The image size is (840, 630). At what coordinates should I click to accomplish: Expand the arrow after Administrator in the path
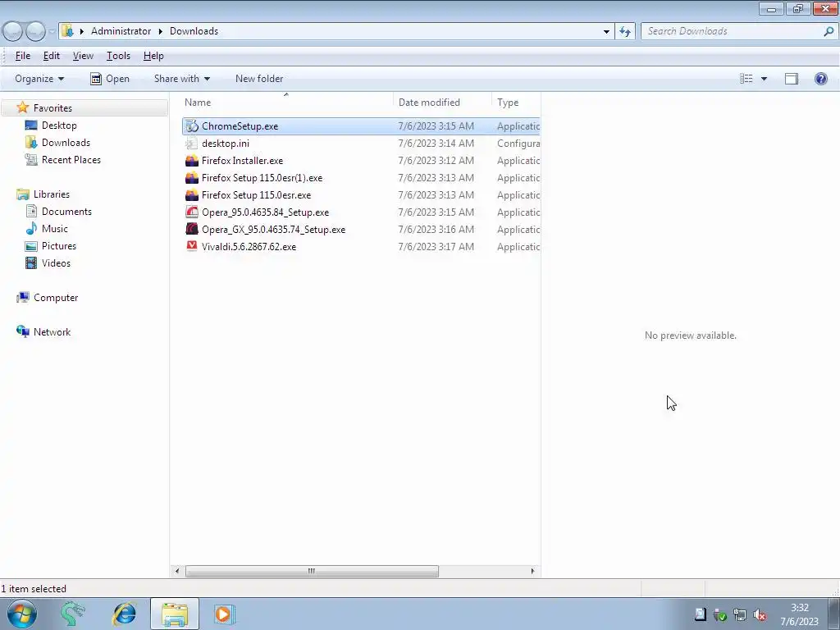point(160,31)
